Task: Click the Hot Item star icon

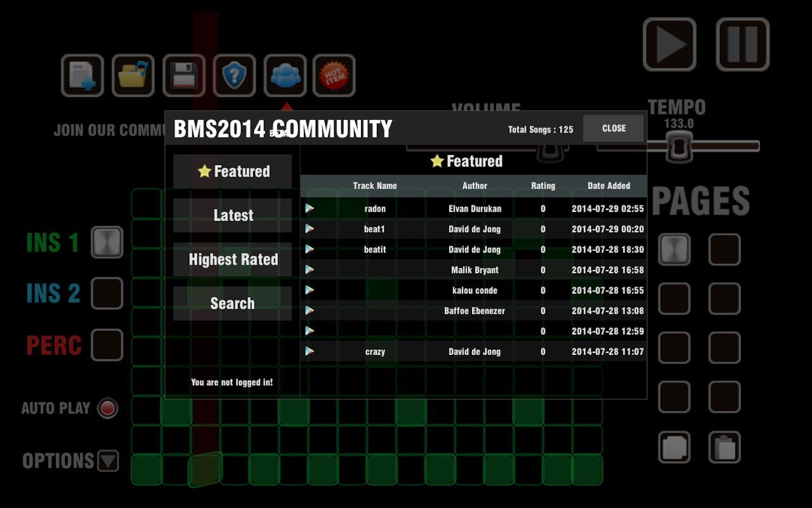Action: point(334,75)
